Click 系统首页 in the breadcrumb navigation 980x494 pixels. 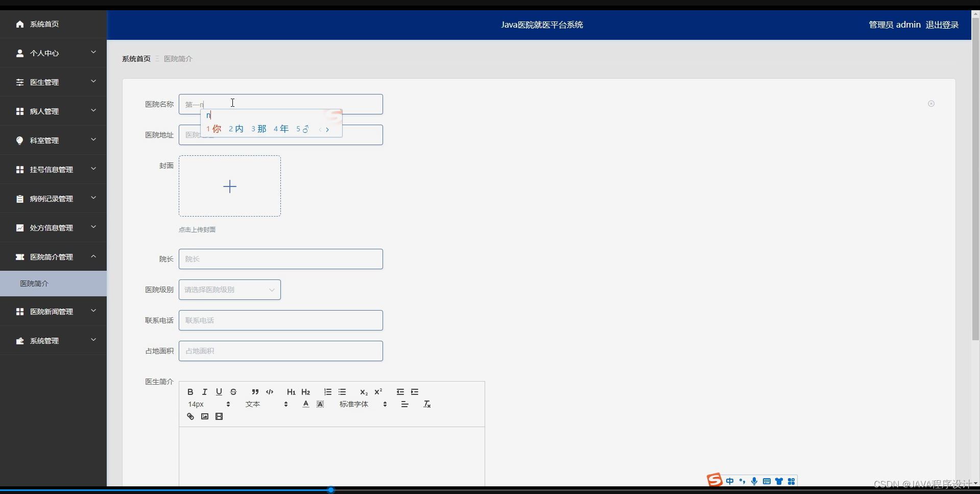click(x=136, y=58)
